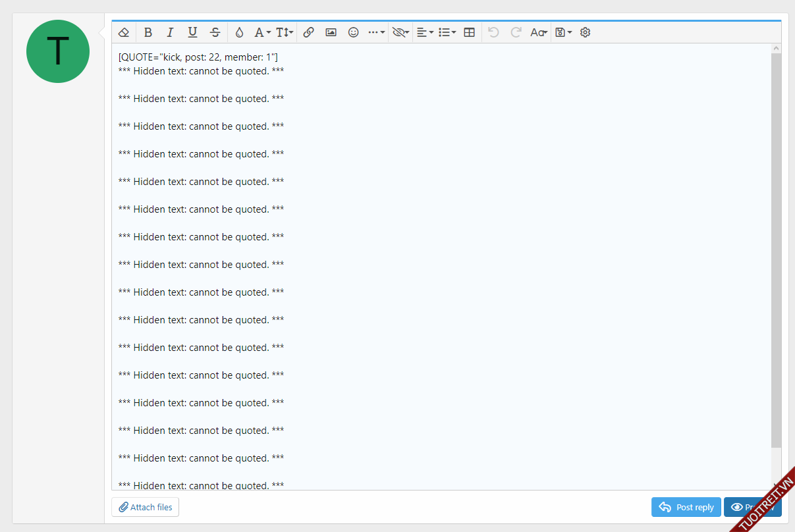Toggle bold formatting
This screenshot has width=795, height=532.
click(x=148, y=32)
